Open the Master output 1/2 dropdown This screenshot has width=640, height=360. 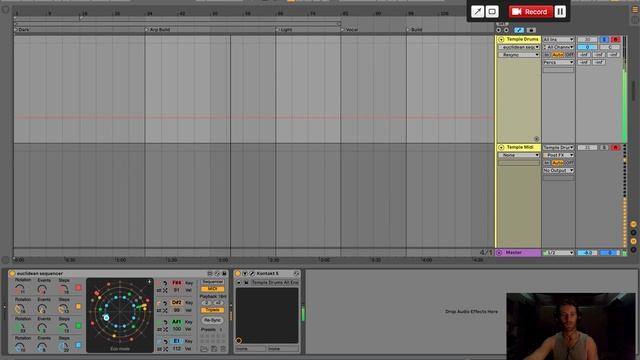pyautogui.click(x=558, y=253)
